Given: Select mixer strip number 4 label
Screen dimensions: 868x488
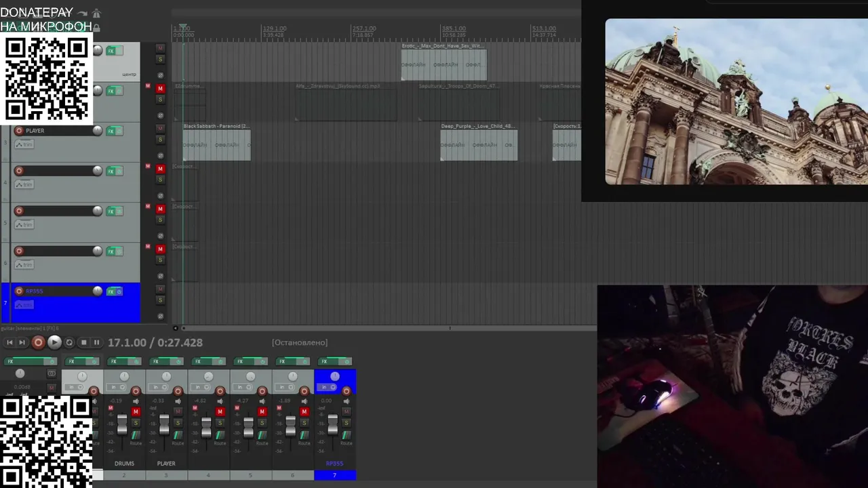Looking at the screenshot, I should [x=208, y=475].
